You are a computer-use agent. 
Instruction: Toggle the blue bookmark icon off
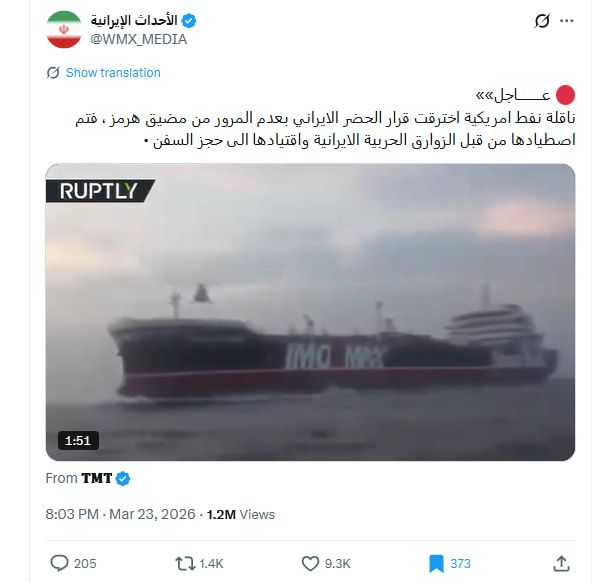[436, 564]
